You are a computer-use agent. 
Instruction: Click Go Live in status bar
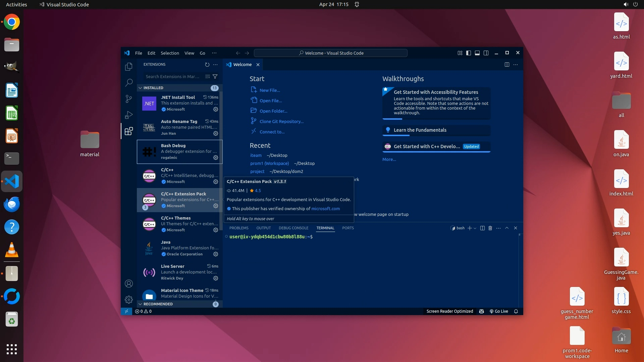[x=499, y=311]
